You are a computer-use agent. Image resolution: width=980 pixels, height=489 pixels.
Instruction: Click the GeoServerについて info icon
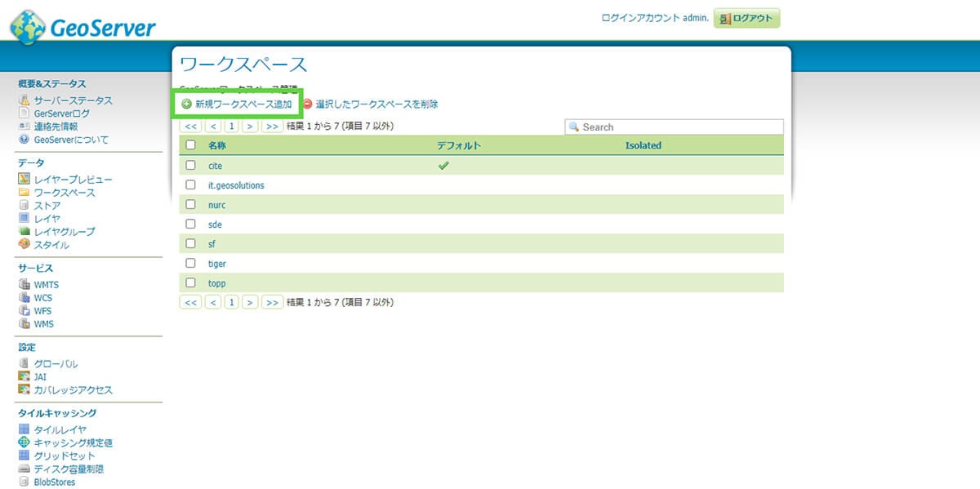point(24,140)
